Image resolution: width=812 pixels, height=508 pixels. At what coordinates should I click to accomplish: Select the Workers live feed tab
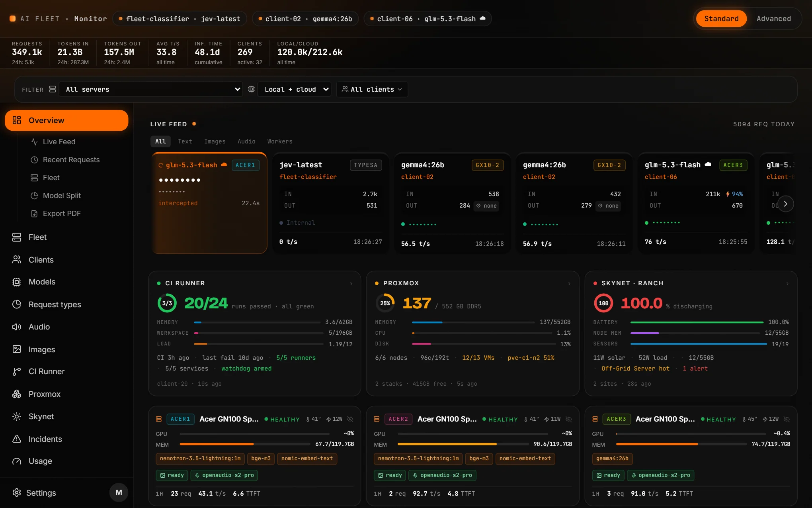pos(279,141)
